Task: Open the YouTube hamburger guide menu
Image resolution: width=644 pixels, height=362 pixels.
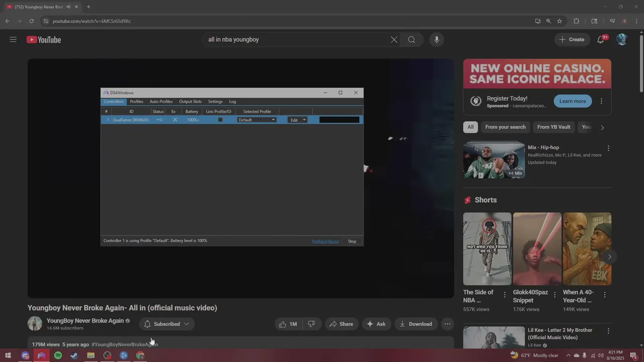Action: [x=13, y=40]
